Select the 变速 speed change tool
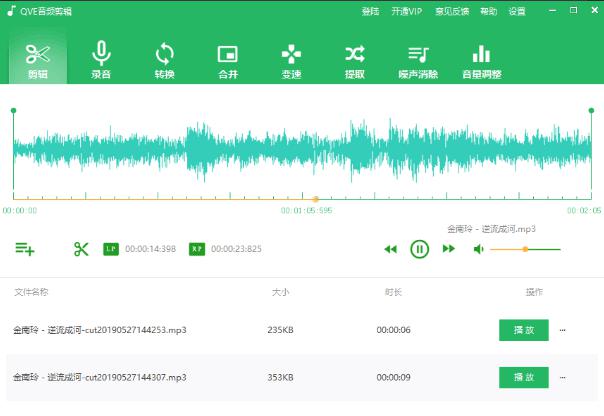 (290, 60)
